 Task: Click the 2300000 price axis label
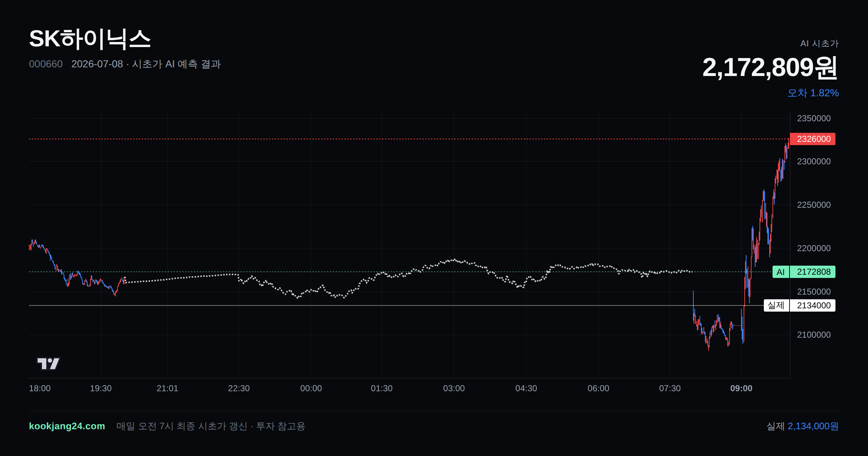pos(814,161)
